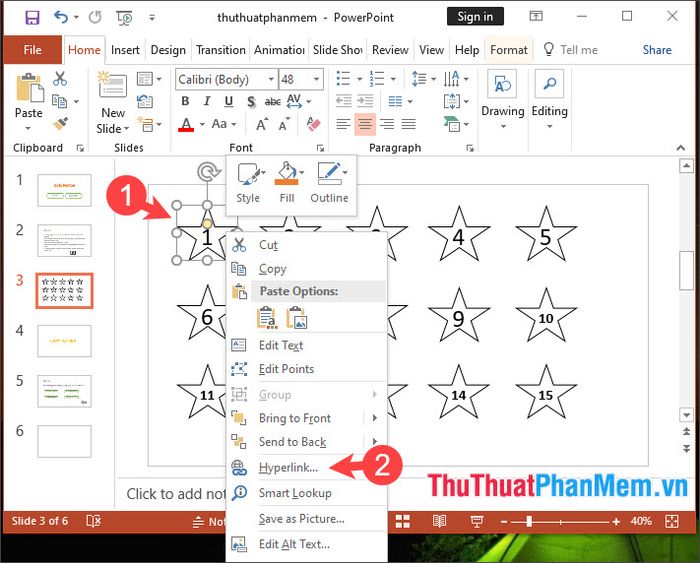The height and width of the screenshot is (563, 700).
Task: Decrease font size with the smaller A icon
Action: click(284, 124)
